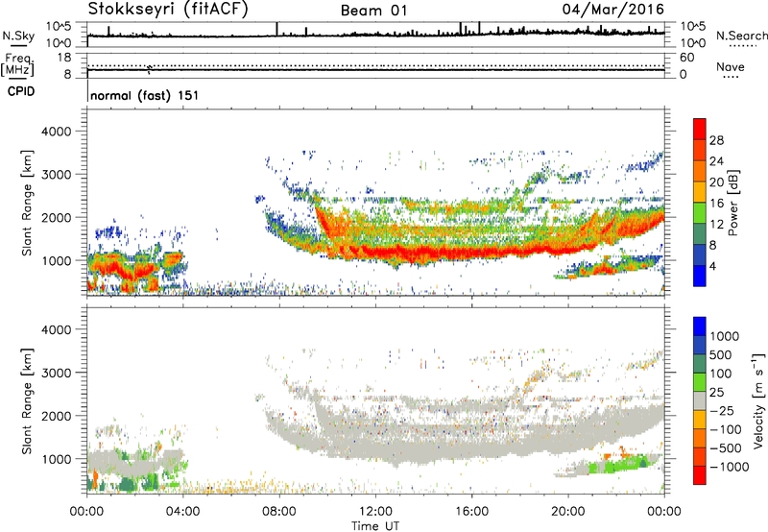Pick the orange Power segment between 20 and 24

click(x=700, y=172)
